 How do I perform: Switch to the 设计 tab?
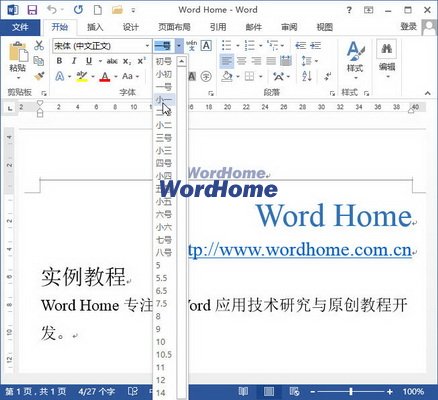(130, 27)
